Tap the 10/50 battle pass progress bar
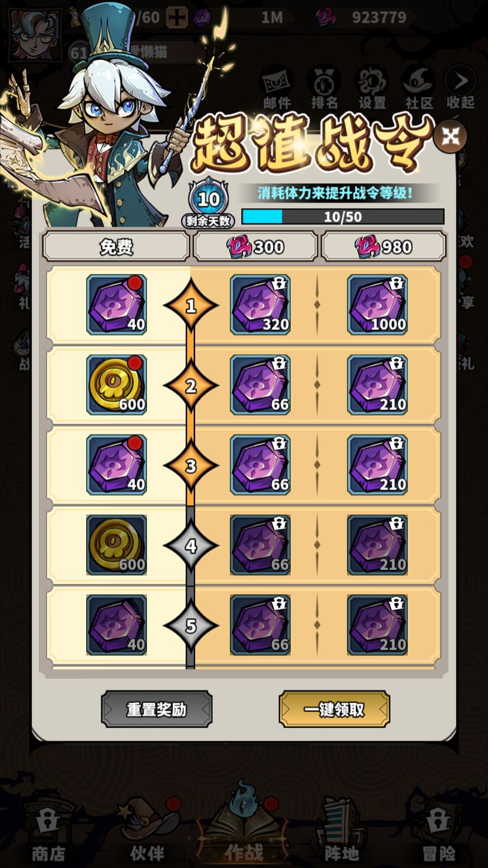 (343, 216)
